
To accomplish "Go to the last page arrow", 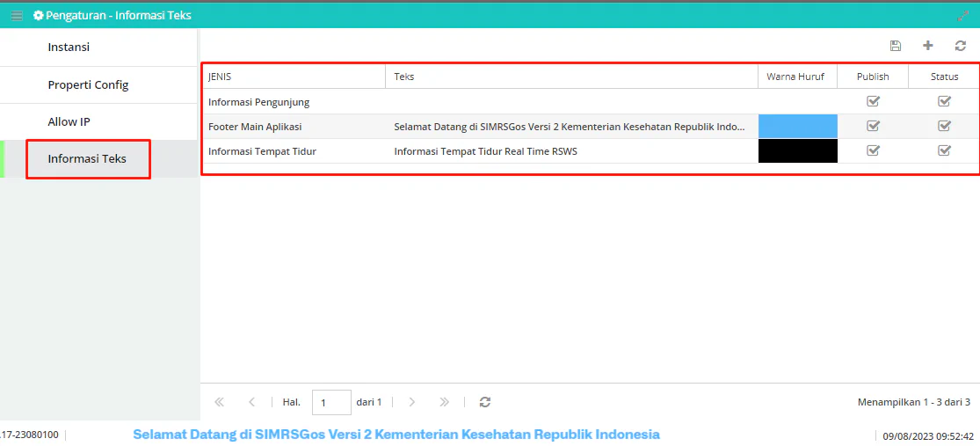I will click(445, 402).
